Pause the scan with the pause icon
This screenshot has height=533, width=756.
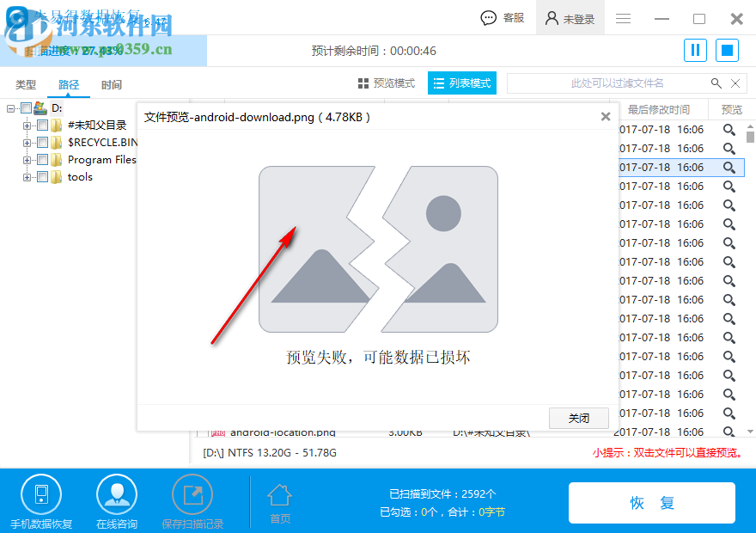(x=695, y=50)
